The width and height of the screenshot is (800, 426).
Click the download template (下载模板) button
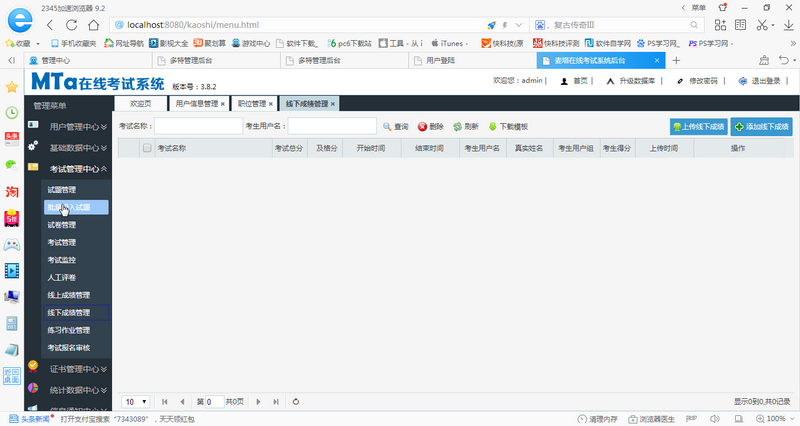click(x=508, y=127)
